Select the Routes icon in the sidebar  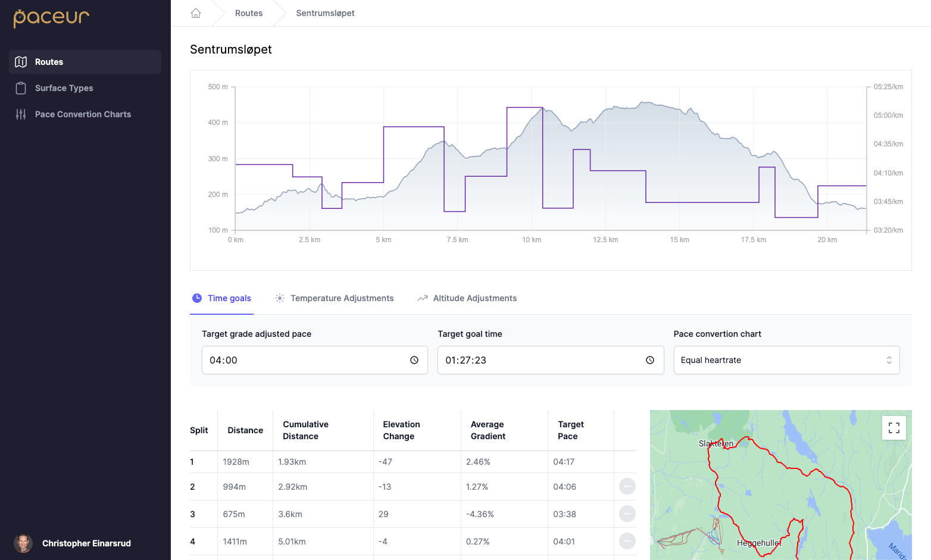(21, 61)
